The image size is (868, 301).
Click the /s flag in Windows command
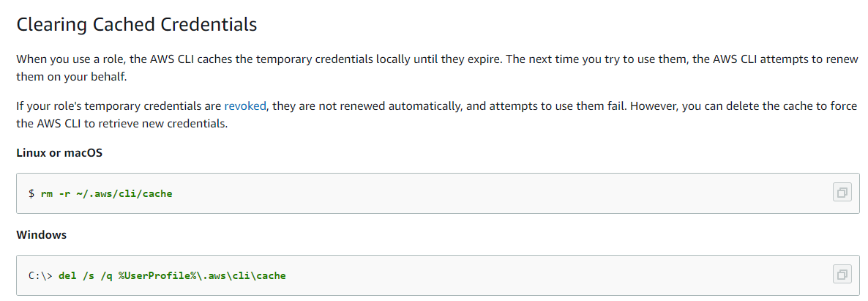pyautogui.click(x=88, y=275)
